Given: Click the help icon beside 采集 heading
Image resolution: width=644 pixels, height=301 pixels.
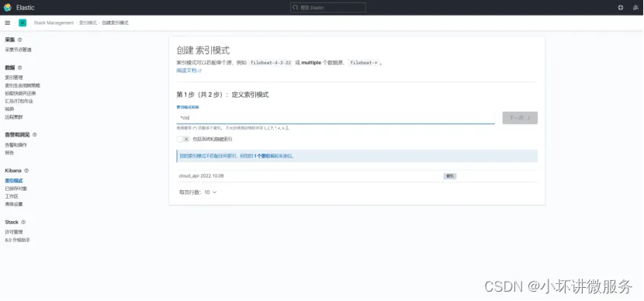Looking at the screenshot, I should pos(19,40).
